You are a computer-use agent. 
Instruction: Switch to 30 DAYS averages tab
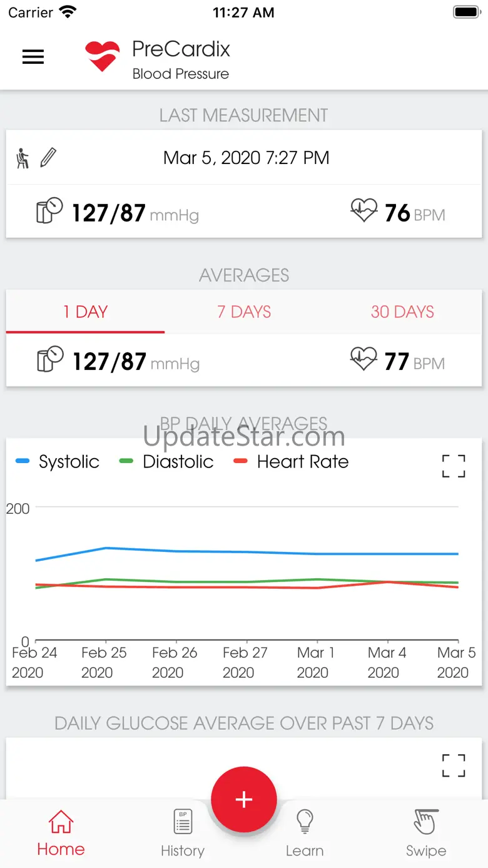[402, 312]
